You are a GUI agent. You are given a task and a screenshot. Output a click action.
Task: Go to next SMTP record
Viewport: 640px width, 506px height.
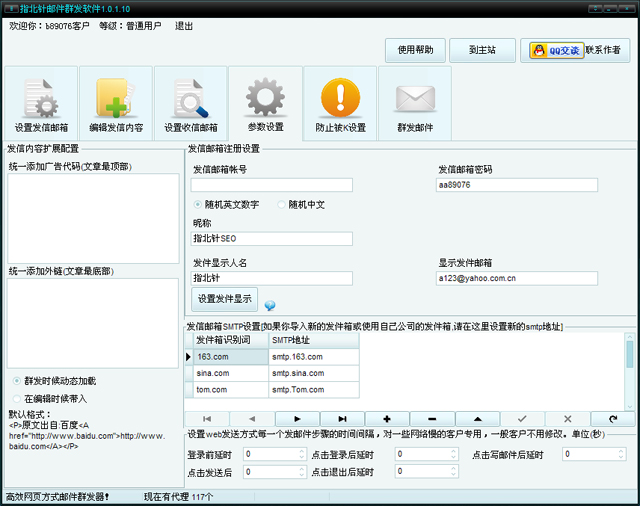297,419
